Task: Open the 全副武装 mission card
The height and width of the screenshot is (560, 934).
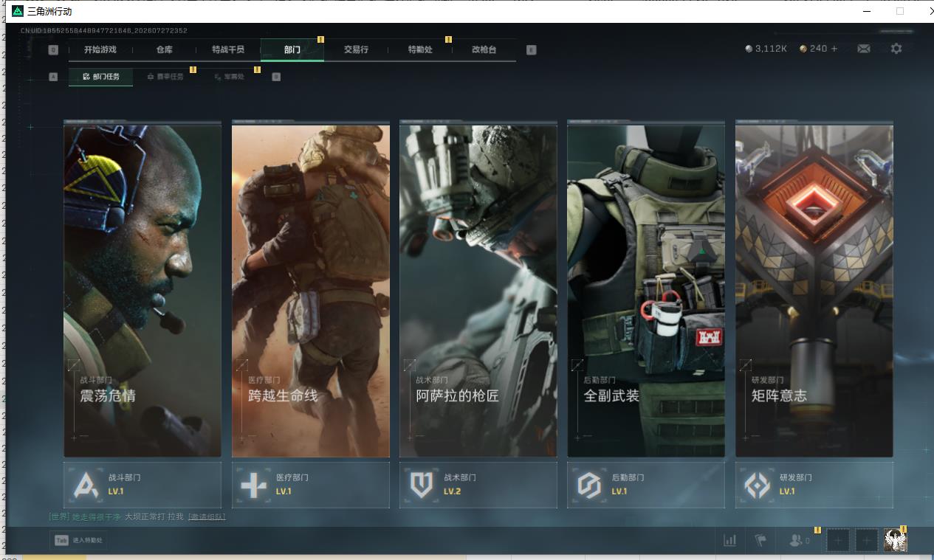Action: (646, 288)
